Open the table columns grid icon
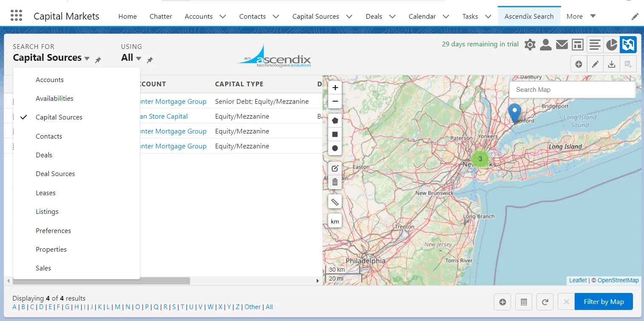 coord(524,302)
